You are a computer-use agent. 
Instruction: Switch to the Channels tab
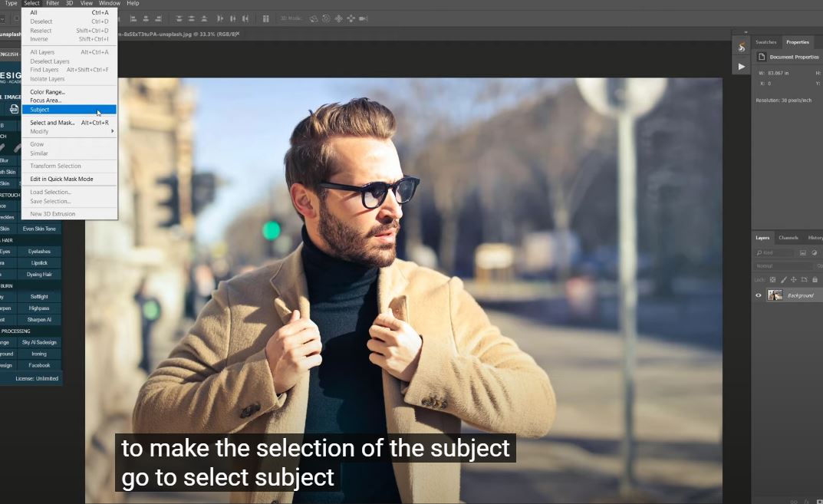[x=788, y=238]
